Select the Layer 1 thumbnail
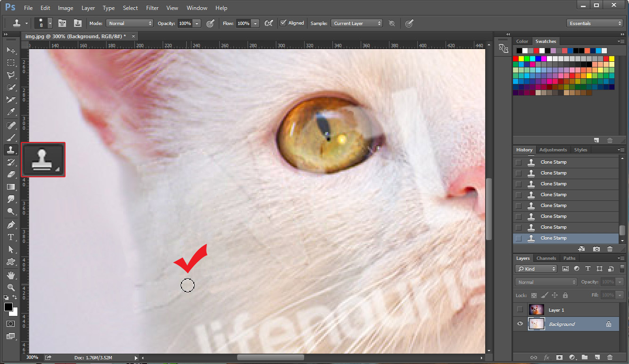Screen dimensions: 629x364 536,310
